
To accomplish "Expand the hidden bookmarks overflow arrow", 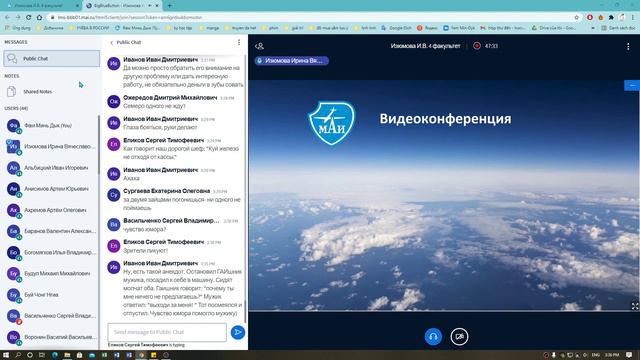I will (593, 28).
